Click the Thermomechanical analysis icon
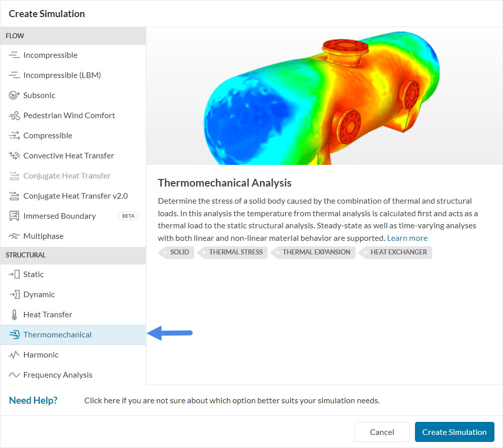Image resolution: width=503 pixels, height=448 pixels. (13, 334)
